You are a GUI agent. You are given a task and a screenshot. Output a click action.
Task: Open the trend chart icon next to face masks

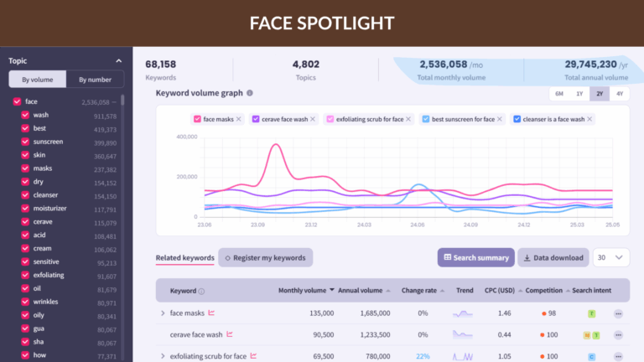(211, 313)
